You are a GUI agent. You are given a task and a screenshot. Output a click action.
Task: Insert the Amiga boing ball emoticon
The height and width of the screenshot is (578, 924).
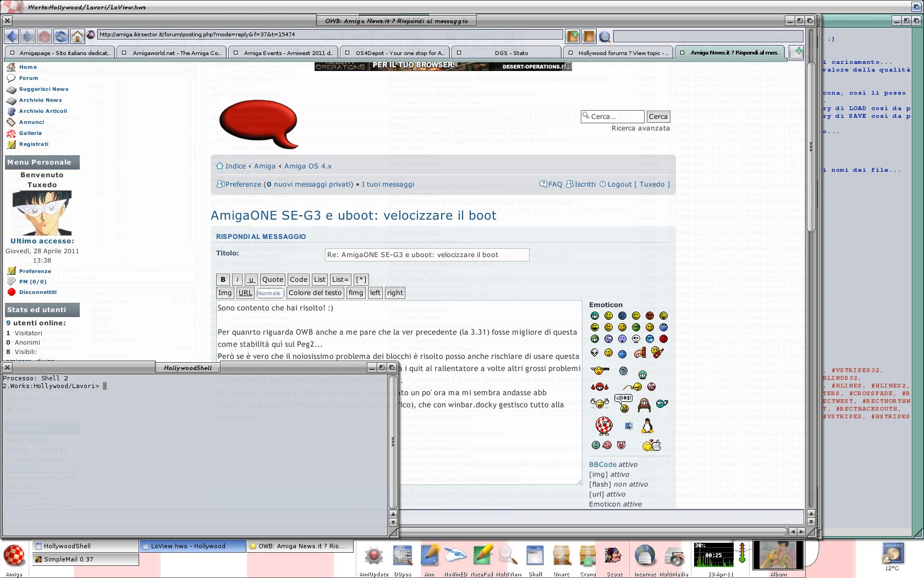[x=603, y=426]
